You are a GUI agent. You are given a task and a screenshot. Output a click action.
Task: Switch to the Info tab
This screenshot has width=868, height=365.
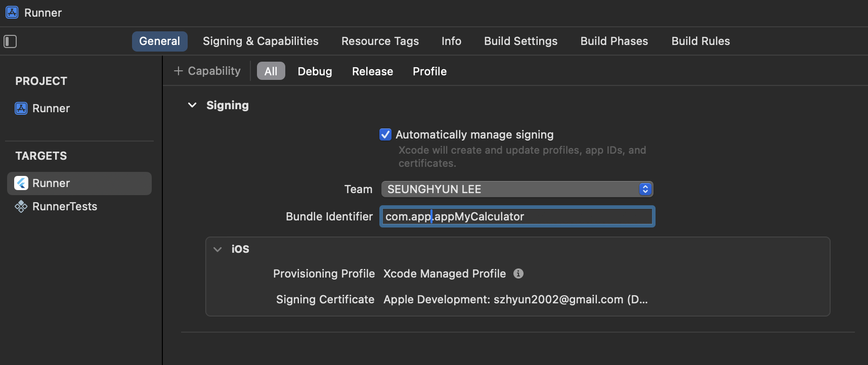click(451, 41)
